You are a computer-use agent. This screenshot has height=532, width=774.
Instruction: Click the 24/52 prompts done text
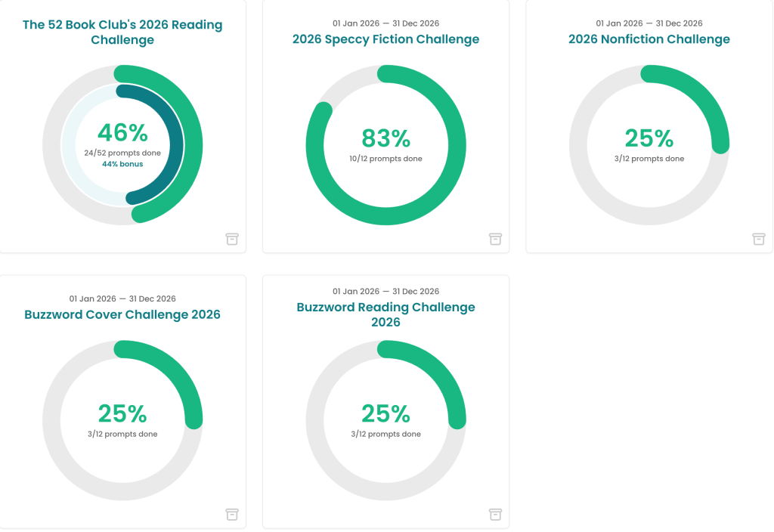[x=122, y=153]
